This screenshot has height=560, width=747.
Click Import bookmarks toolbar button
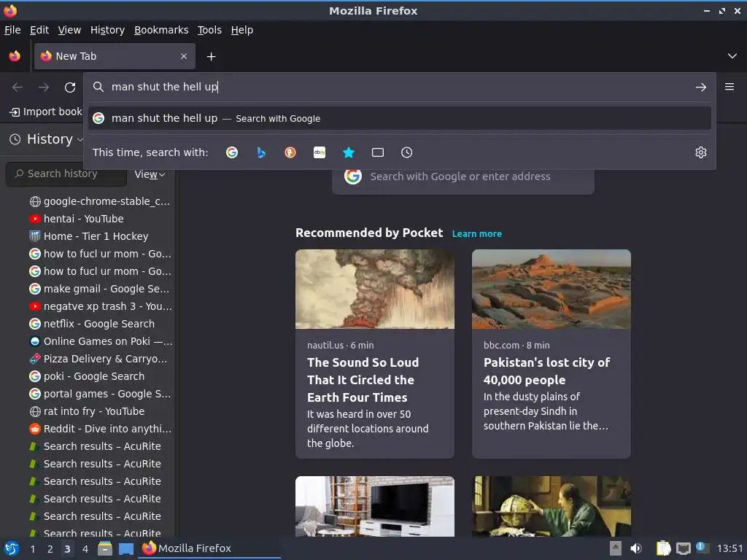pos(46,112)
